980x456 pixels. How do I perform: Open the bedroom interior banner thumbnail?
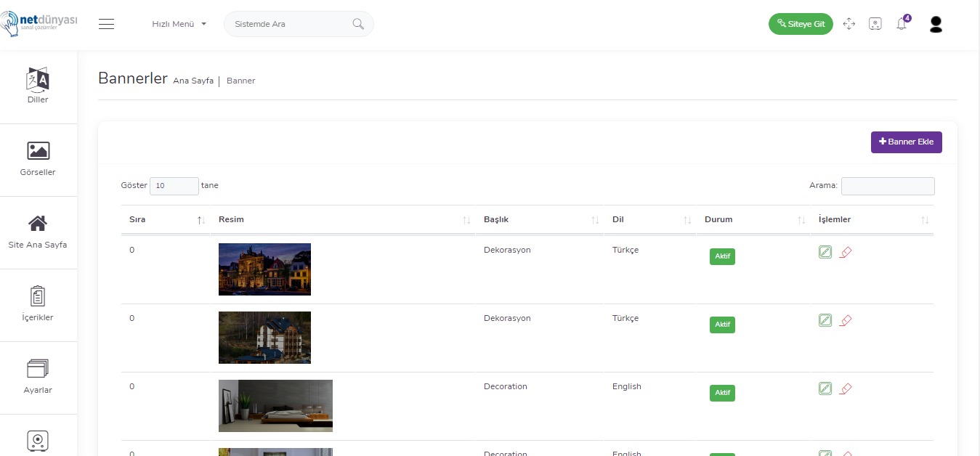275,406
